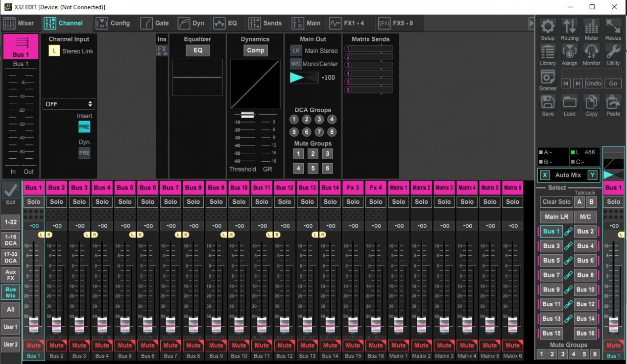Click Matrix Send 1 level bar
The image size is (627, 364).
coord(372,49)
